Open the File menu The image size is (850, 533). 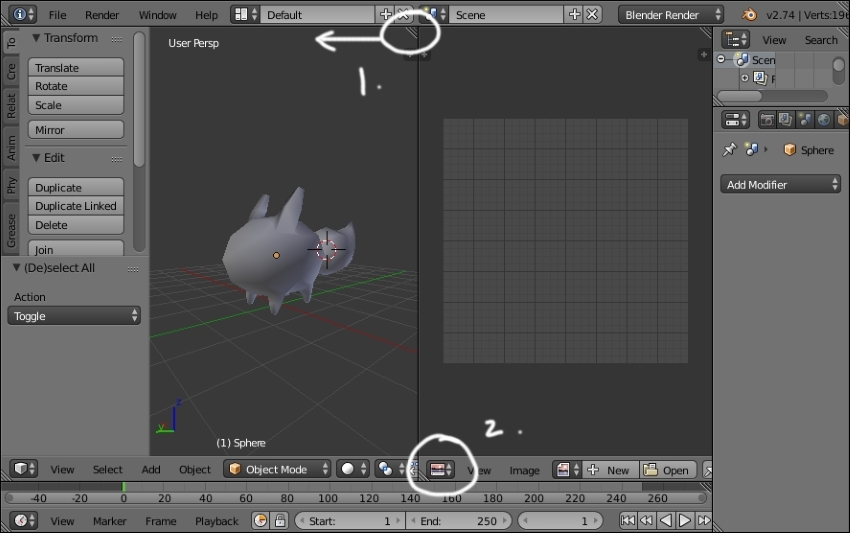click(57, 15)
